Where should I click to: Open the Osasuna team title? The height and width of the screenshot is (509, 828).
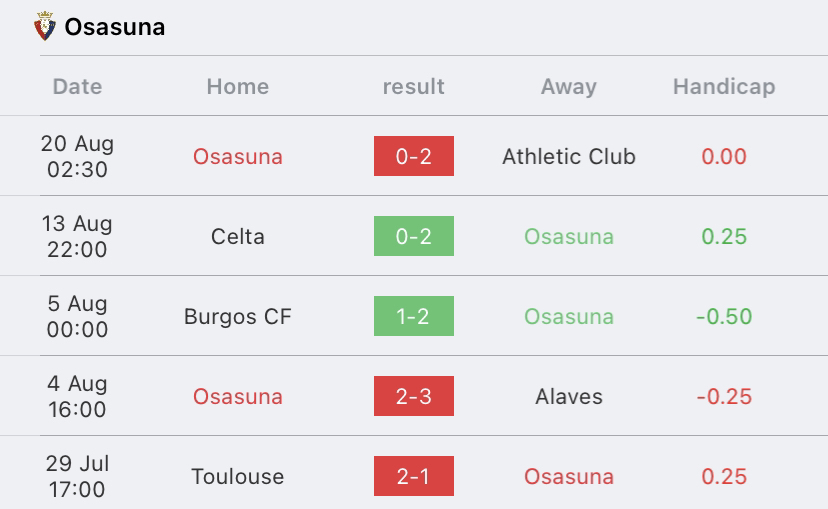click(x=115, y=27)
